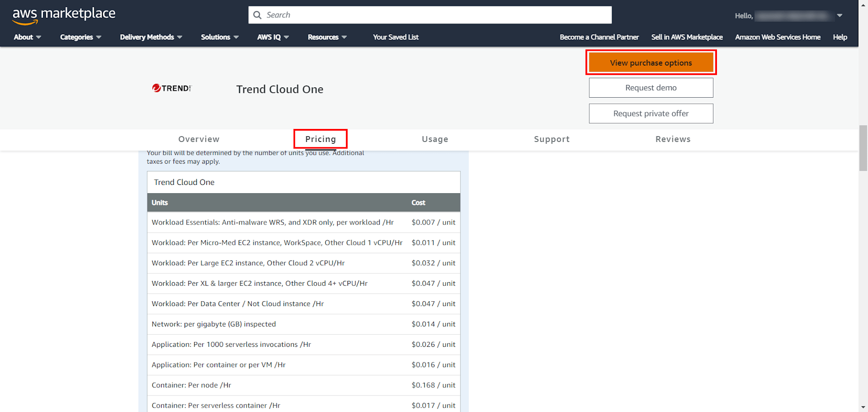Click inside the Search field
The width and height of the screenshot is (868, 412).
tap(430, 15)
